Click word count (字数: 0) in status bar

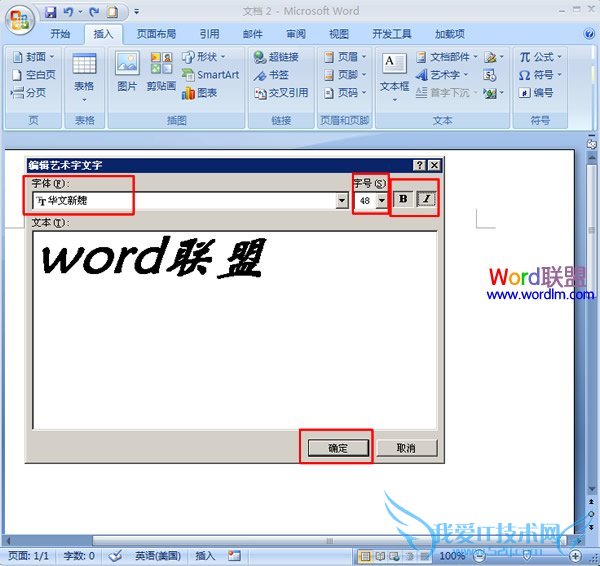coord(79,555)
